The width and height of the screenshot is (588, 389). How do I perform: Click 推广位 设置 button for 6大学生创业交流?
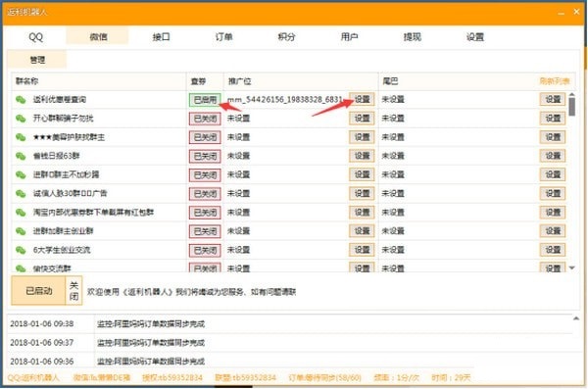[362, 250]
